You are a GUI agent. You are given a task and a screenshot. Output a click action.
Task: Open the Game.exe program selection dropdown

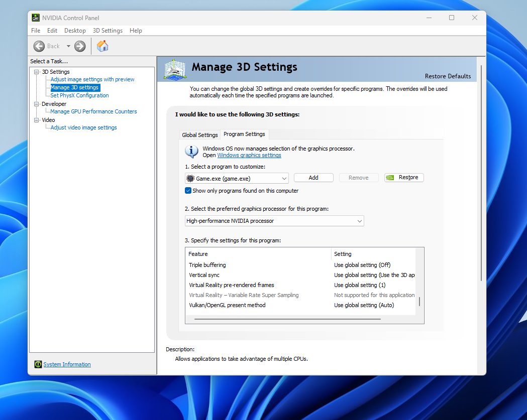237,178
